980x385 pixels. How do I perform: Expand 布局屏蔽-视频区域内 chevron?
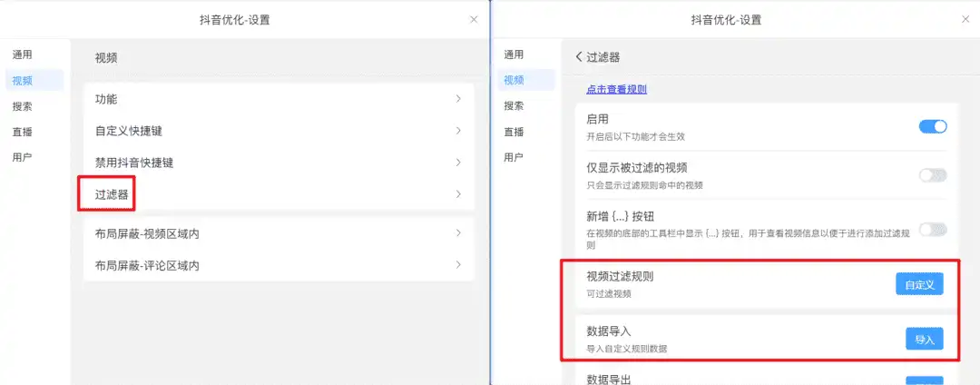[x=458, y=233]
